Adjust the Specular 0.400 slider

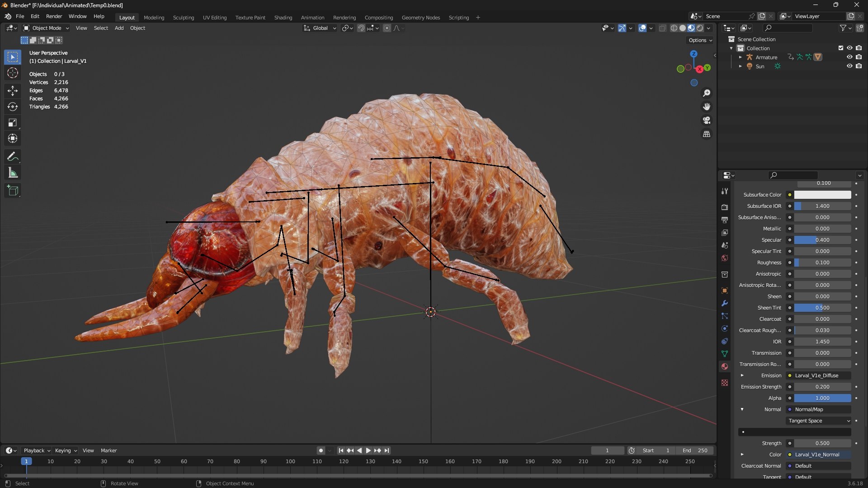point(822,240)
